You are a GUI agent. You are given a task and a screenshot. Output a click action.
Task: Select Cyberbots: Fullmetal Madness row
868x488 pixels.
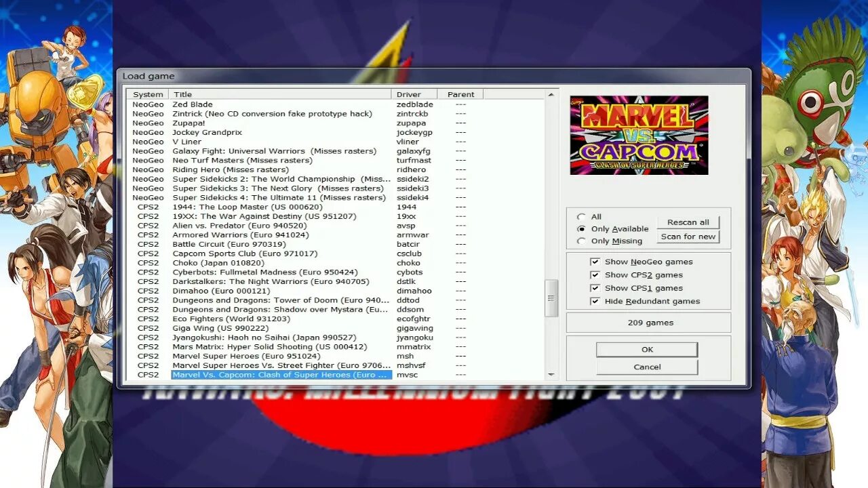coord(336,272)
